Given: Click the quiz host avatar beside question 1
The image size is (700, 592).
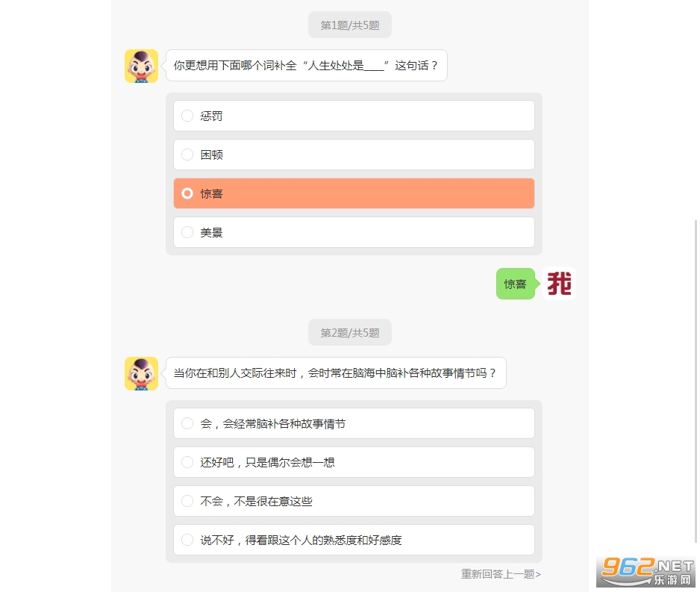Looking at the screenshot, I should (x=141, y=66).
